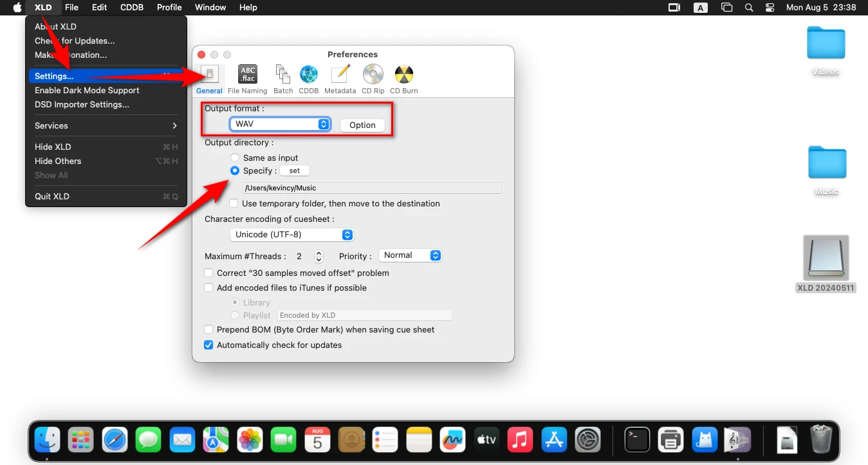
Task: Open the WAV output format dropdown
Action: click(280, 124)
